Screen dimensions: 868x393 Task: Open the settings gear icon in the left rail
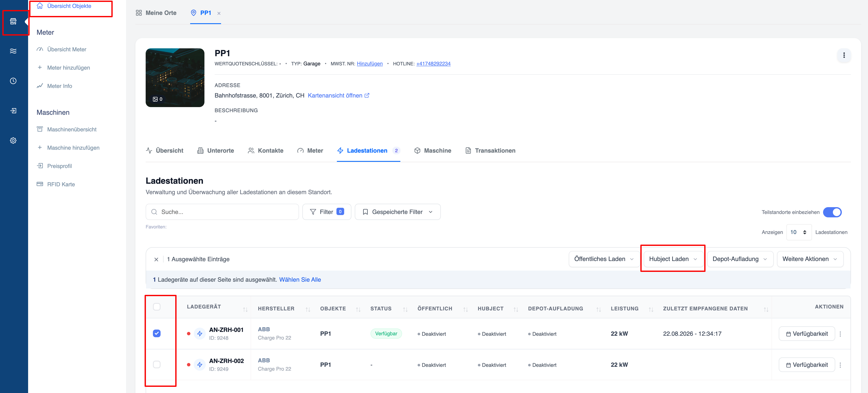point(13,141)
